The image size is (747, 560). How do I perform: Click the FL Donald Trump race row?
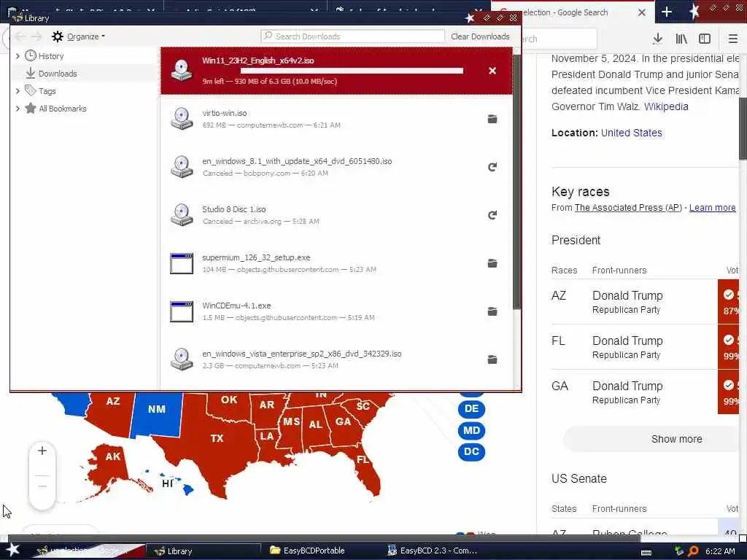pyautogui.click(x=645, y=347)
